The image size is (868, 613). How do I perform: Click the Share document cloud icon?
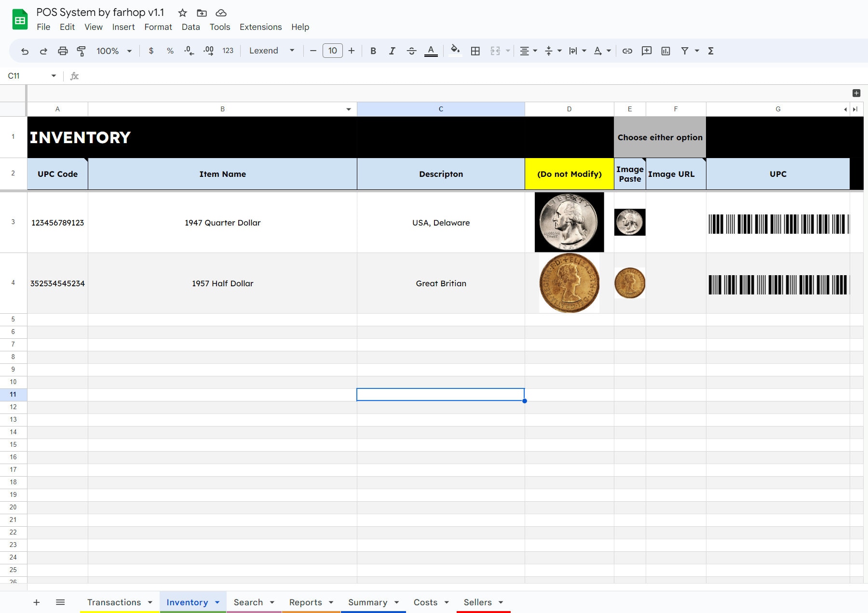pos(221,13)
